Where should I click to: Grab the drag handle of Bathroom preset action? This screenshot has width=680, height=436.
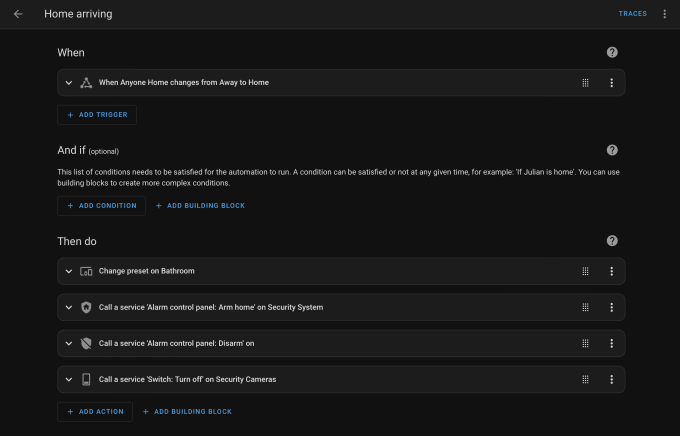pos(585,271)
